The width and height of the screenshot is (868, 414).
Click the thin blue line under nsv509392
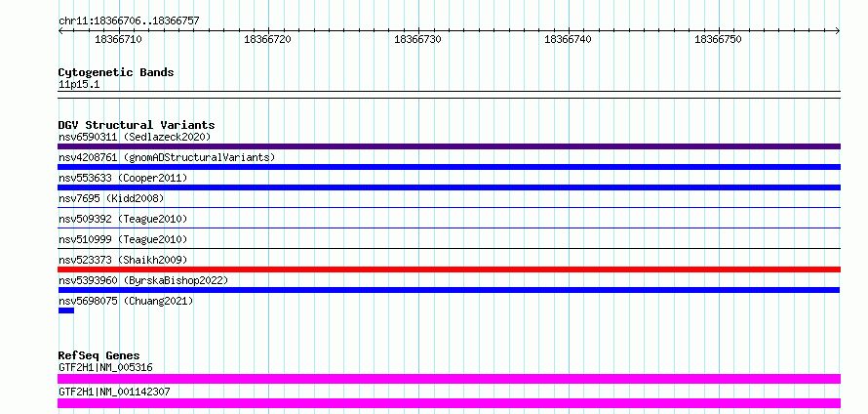coord(449,228)
